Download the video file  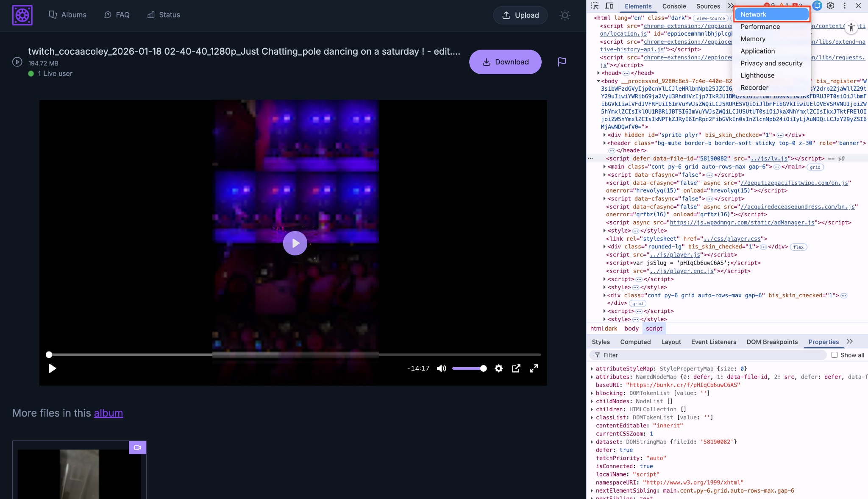click(505, 61)
